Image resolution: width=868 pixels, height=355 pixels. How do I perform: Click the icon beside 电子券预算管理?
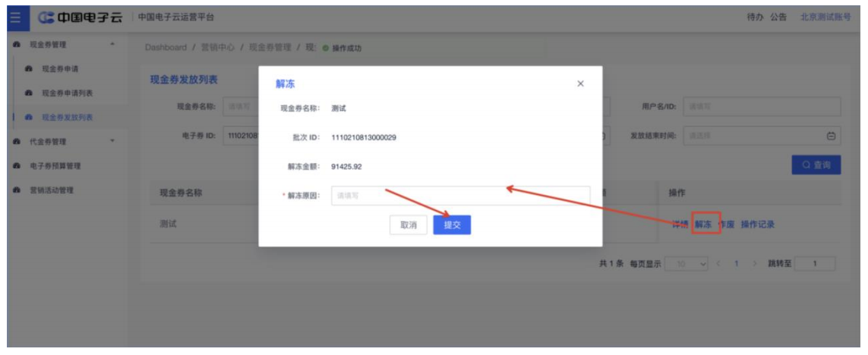(17, 166)
